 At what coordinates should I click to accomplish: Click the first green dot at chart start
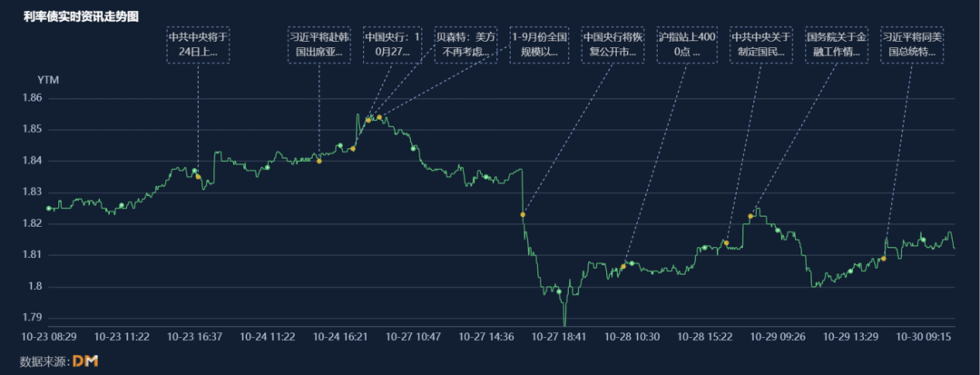(49, 208)
